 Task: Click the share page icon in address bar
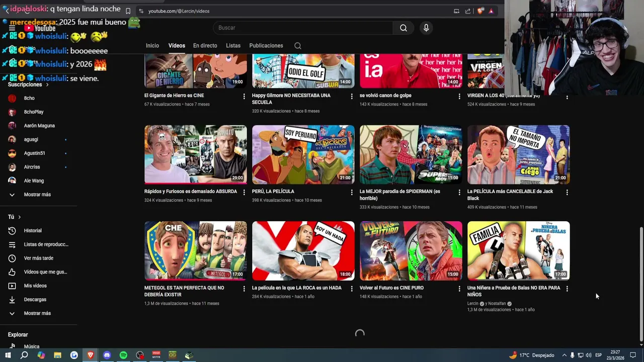pyautogui.click(x=468, y=11)
